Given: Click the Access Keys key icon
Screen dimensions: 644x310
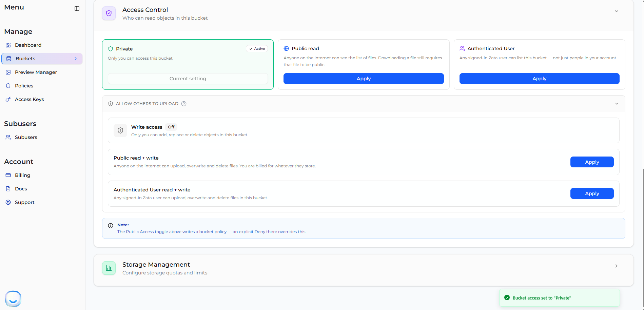Looking at the screenshot, I should tap(8, 99).
